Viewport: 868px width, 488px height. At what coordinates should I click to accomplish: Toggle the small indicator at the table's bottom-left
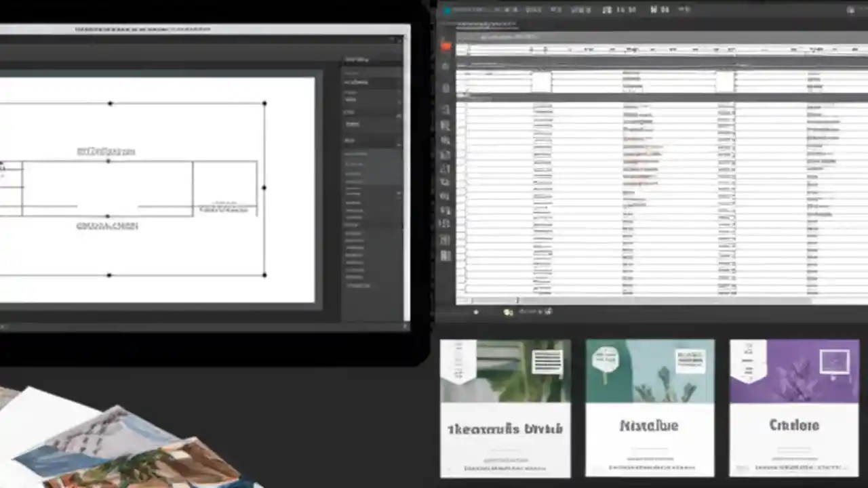[x=476, y=312]
